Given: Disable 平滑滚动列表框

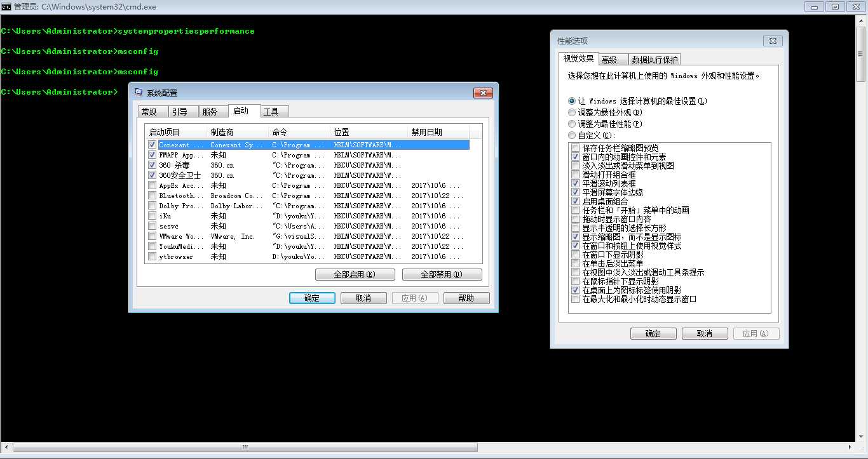Looking at the screenshot, I should 576,183.
